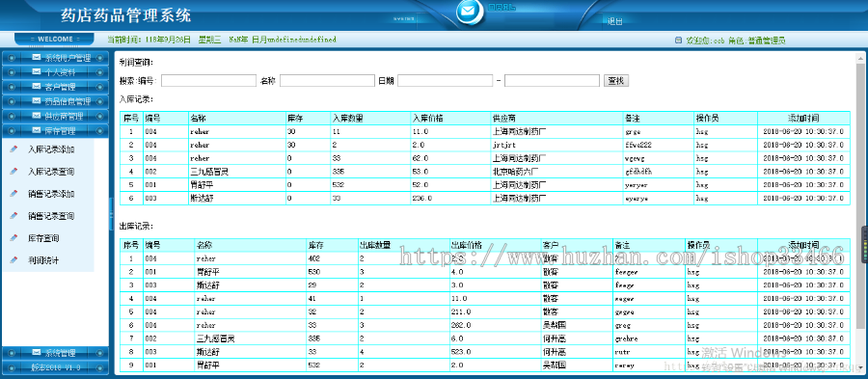
Task: Click 三九感冒灵 in the 入库记录 table
Action: click(209, 172)
